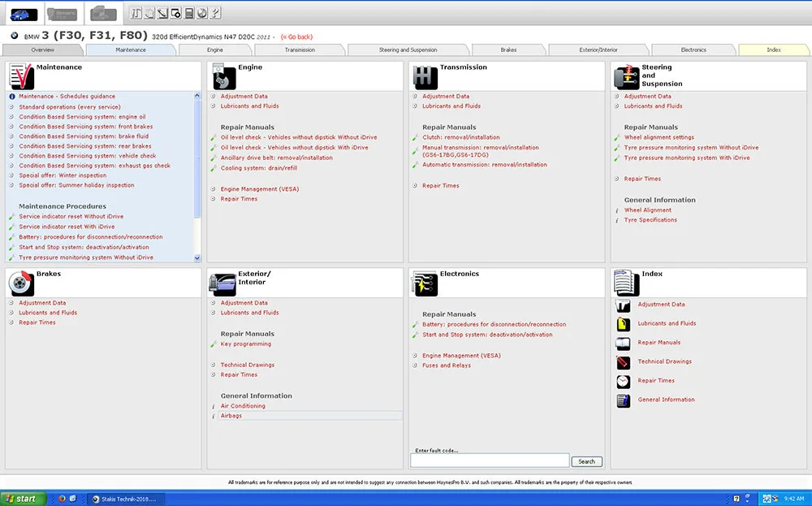The image size is (812, 506).
Task: Open Special offer: Winter inspection link
Action: [x=63, y=175]
